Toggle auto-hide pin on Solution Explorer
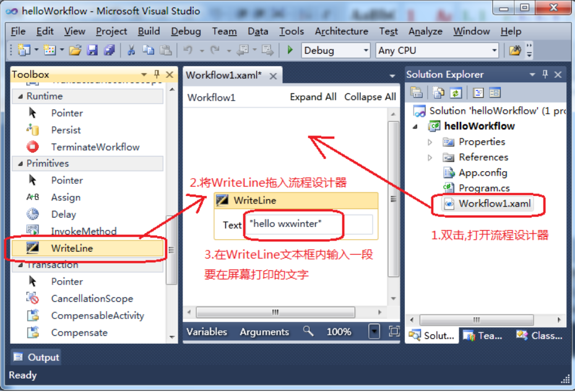The image size is (575, 392). (x=545, y=74)
